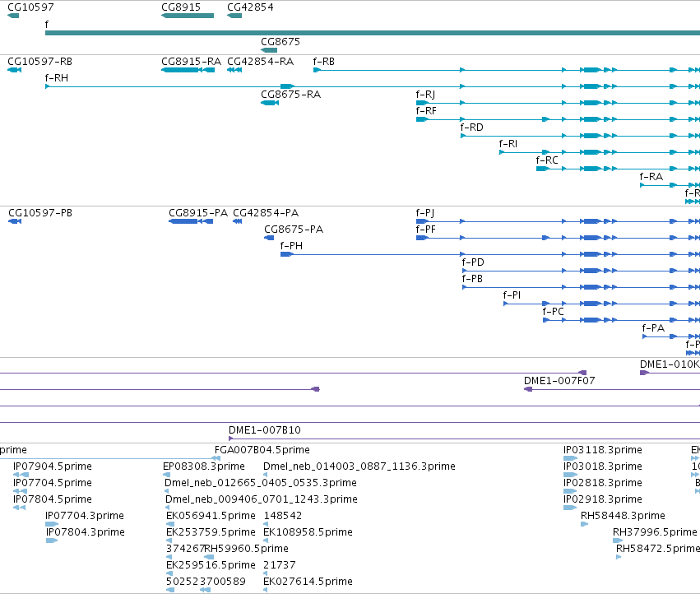Select EST EK027614.5prime
Image resolution: width=700 pixels, height=594 pixels.
tap(308, 582)
